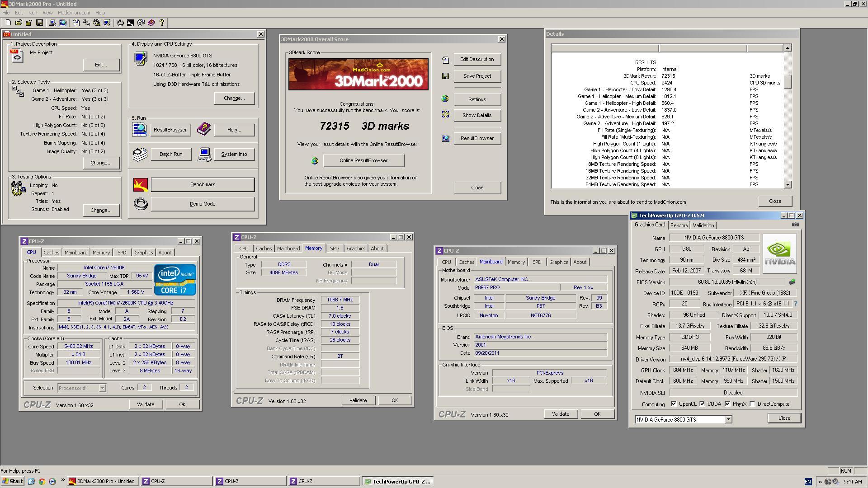Click the Batch Run button

point(171,154)
